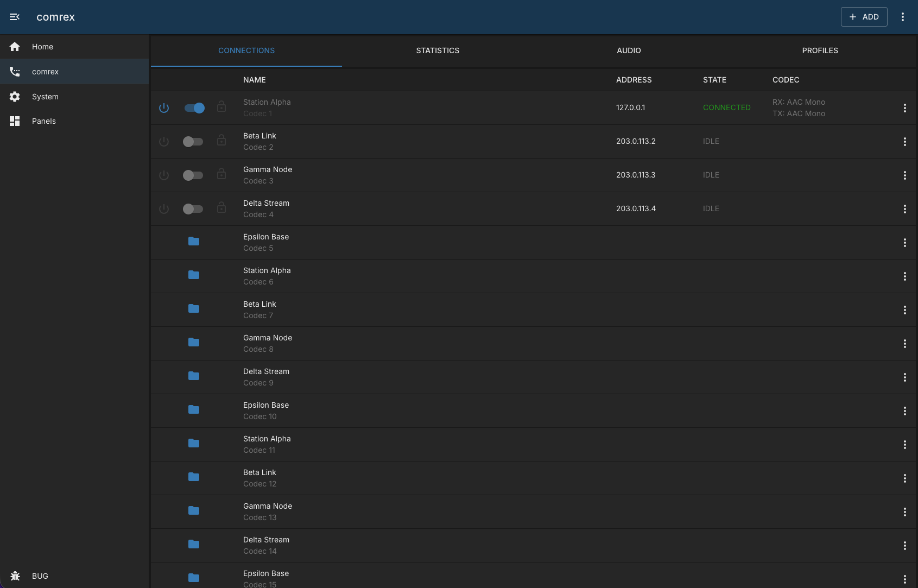Viewport: 918px width, 588px height.
Task: Select comrex in the sidebar
Action: tap(74, 72)
